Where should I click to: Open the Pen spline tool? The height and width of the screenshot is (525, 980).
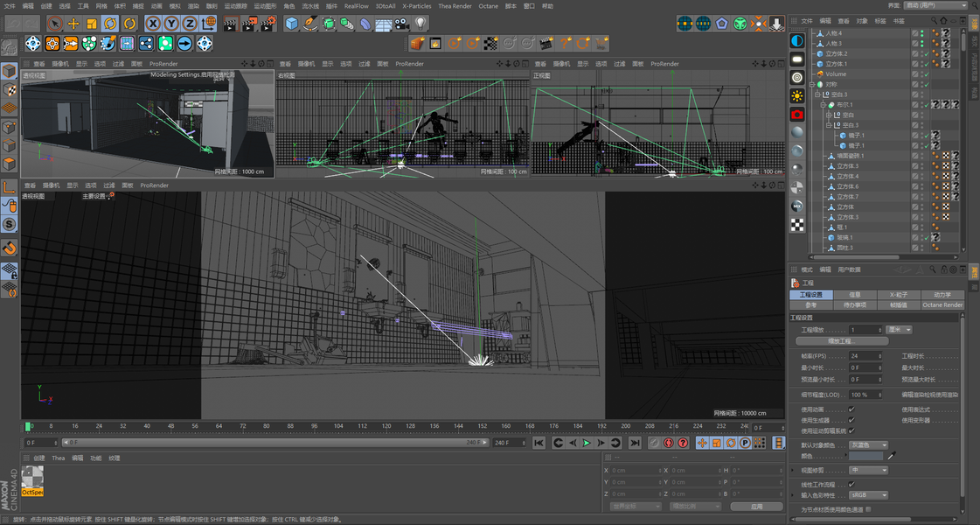310,24
